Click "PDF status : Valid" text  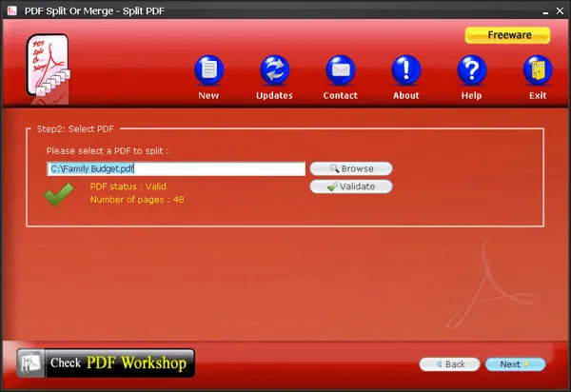[x=128, y=186]
